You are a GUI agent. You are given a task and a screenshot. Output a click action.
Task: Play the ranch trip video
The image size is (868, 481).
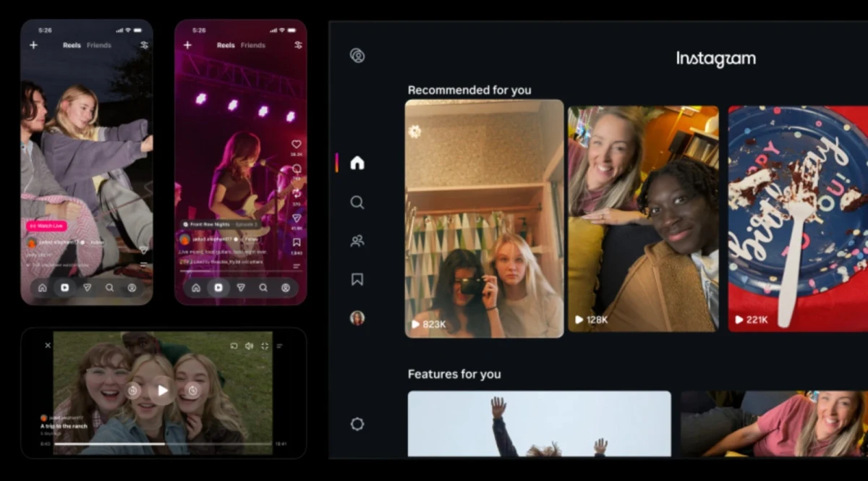point(163,391)
